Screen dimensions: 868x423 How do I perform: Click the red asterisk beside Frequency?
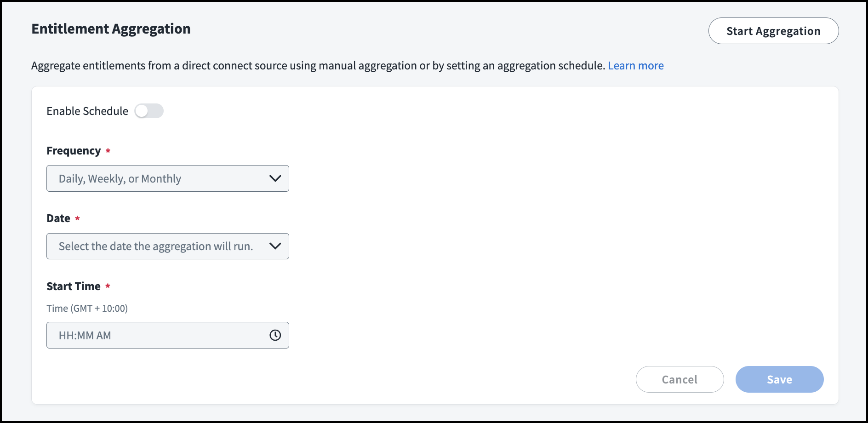click(108, 151)
